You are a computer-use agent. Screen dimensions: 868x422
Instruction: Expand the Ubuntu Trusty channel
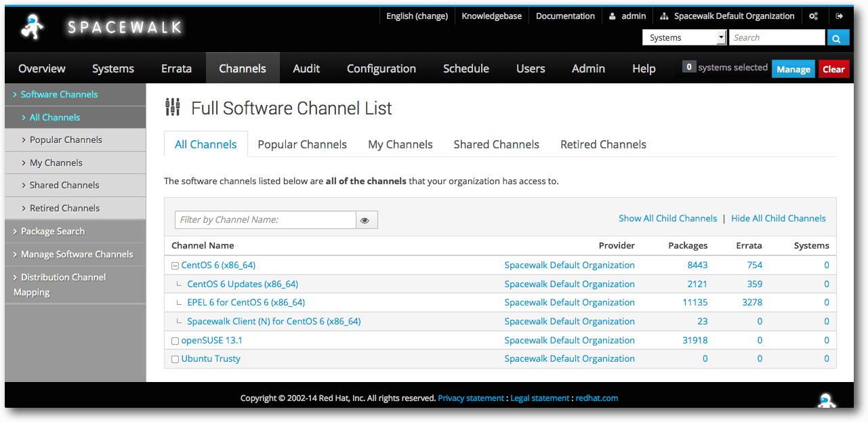coord(175,360)
